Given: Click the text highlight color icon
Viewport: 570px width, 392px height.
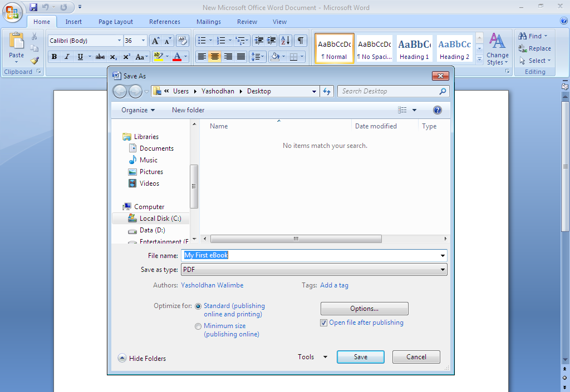Looking at the screenshot, I should tap(158, 57).
